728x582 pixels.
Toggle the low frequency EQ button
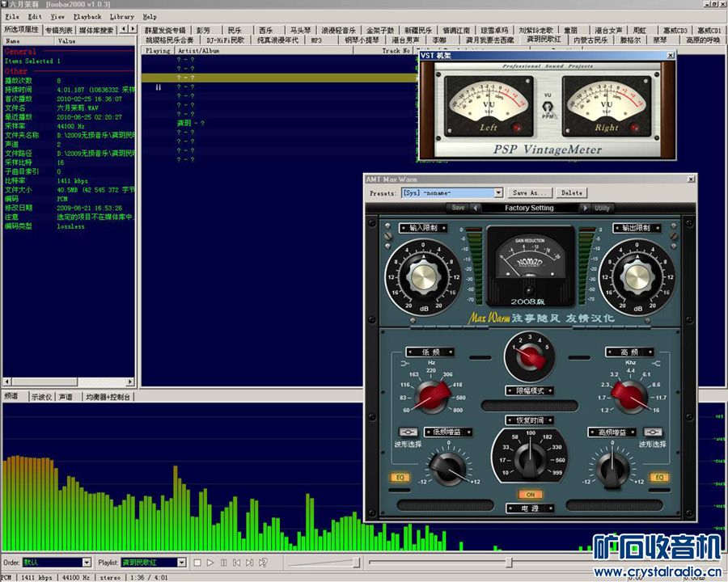[x=401, y=478]
